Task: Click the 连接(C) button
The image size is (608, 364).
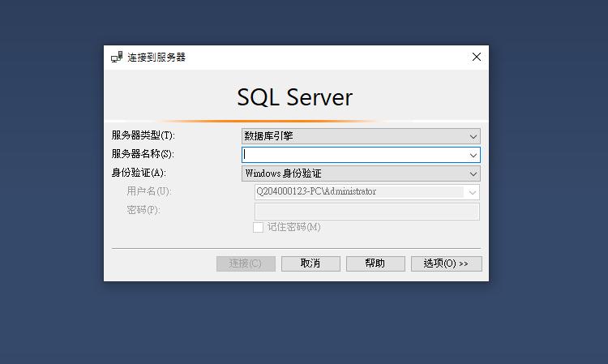Action: [x=246, y=263]
